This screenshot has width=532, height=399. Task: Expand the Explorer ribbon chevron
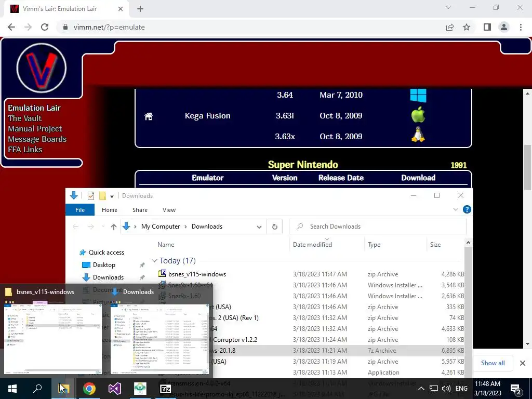(455, 210)
